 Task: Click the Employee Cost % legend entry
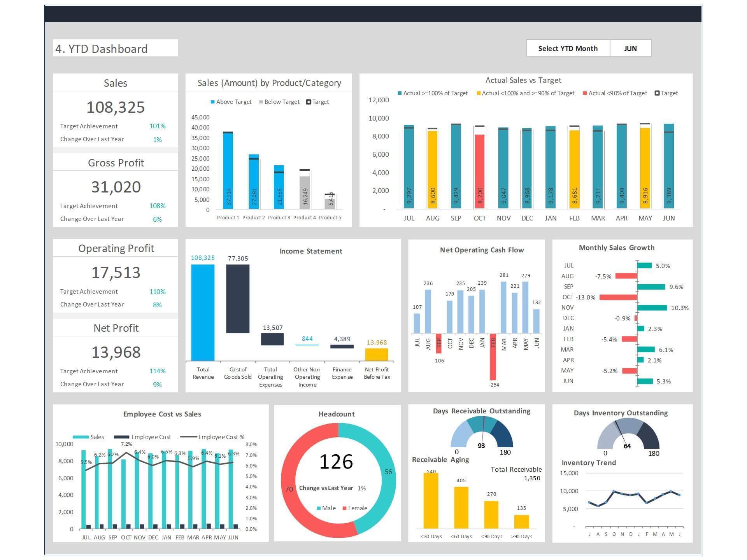pos(212,437)
